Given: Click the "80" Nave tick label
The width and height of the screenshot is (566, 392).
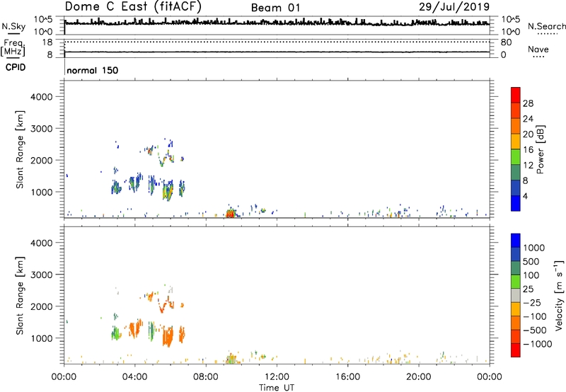Looking at the screenshot, I should [506, 42].
